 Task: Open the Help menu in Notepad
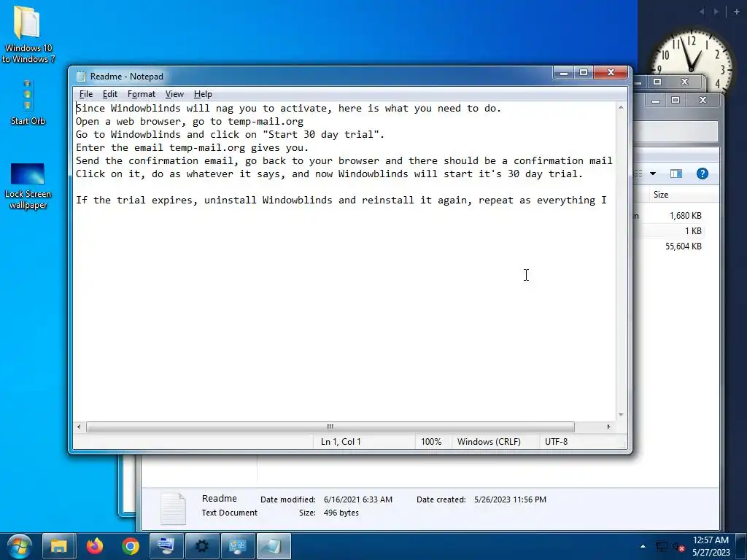(203, 94)
